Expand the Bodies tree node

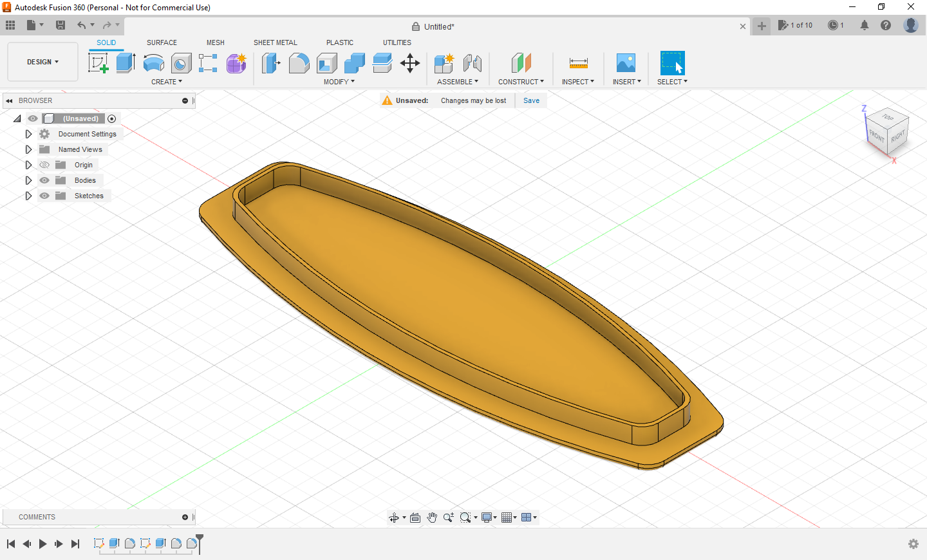tap(28, 180)
